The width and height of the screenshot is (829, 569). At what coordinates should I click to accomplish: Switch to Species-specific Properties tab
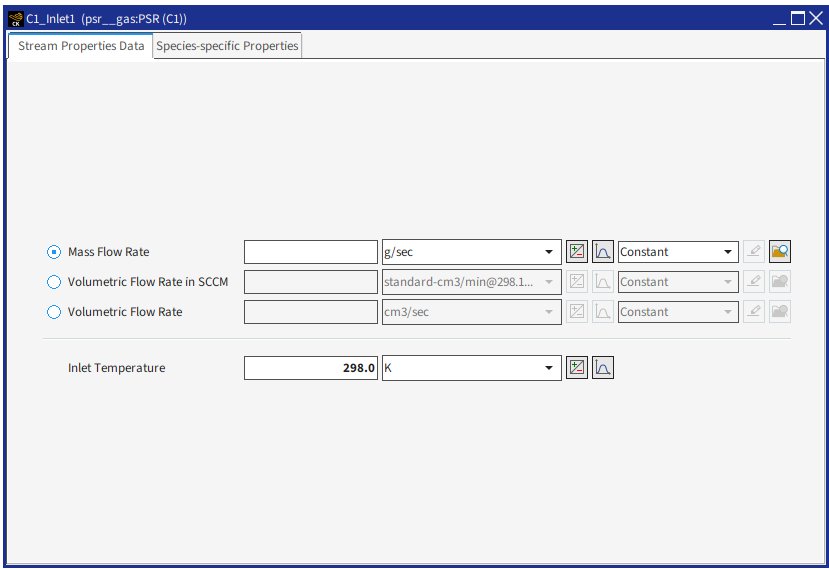227,46
